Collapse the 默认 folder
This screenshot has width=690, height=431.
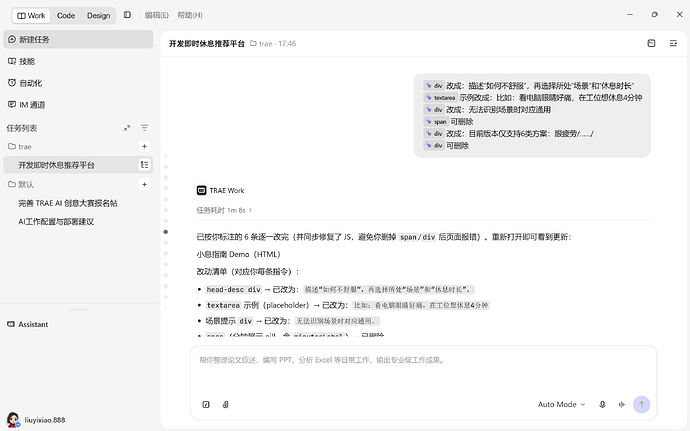[x=21, y=184]
